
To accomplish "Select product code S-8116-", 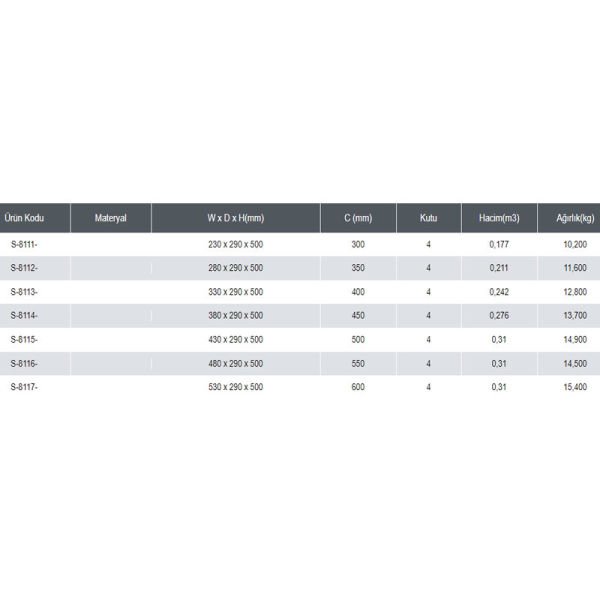I will (24, 364).
